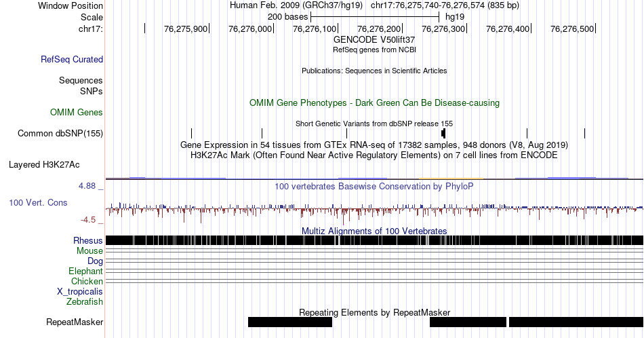
Task: Click the Rhesus species label
Action: pos(88,240)
